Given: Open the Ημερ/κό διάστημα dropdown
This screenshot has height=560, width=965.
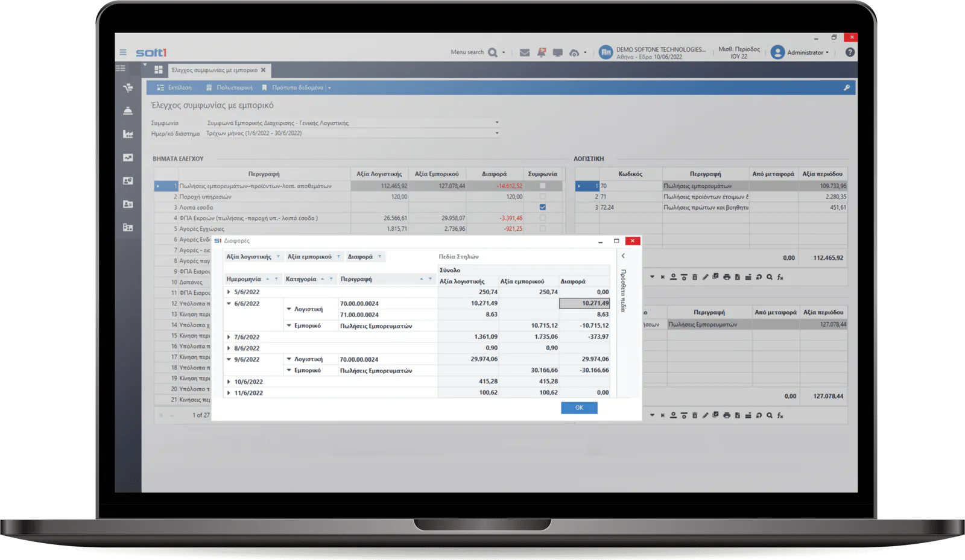Looking at the screenshot, I should [497, 133].
